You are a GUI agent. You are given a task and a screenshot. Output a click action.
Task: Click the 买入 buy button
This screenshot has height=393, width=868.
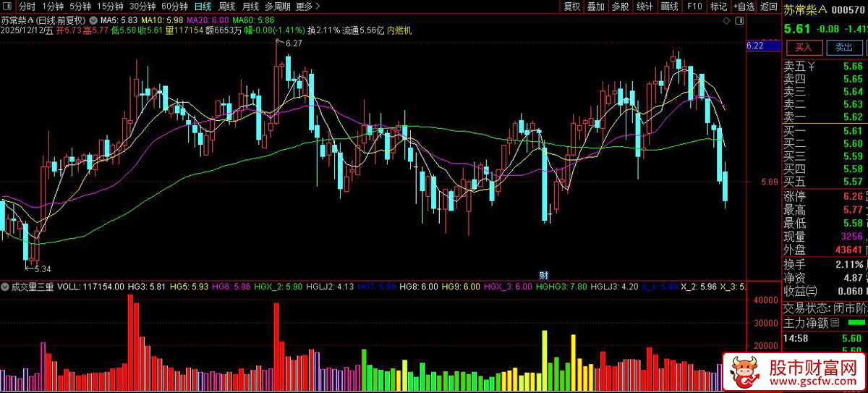804,47
